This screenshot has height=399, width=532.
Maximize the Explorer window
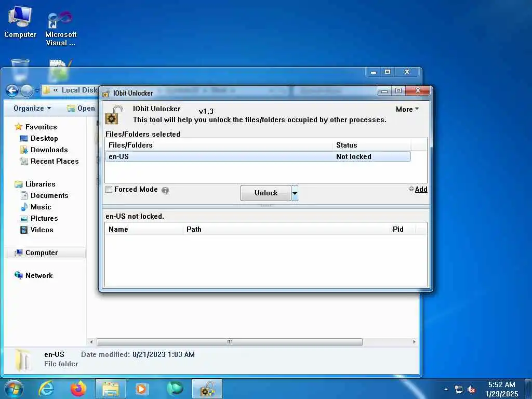pos(388,72)
